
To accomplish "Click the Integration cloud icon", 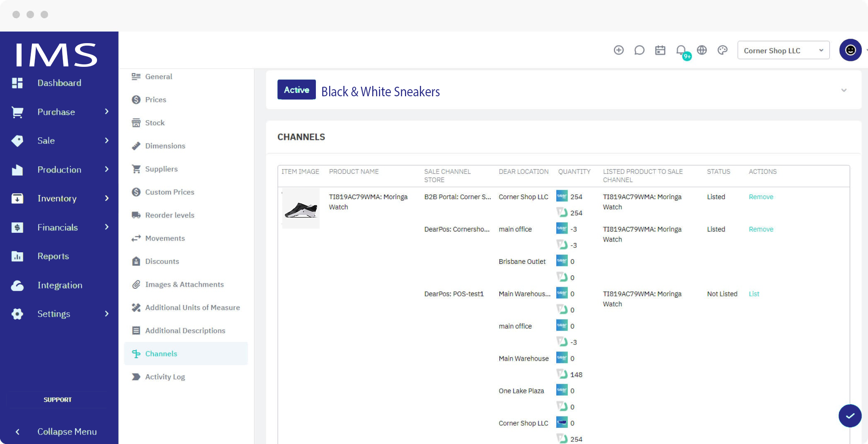I will point(17,285).
